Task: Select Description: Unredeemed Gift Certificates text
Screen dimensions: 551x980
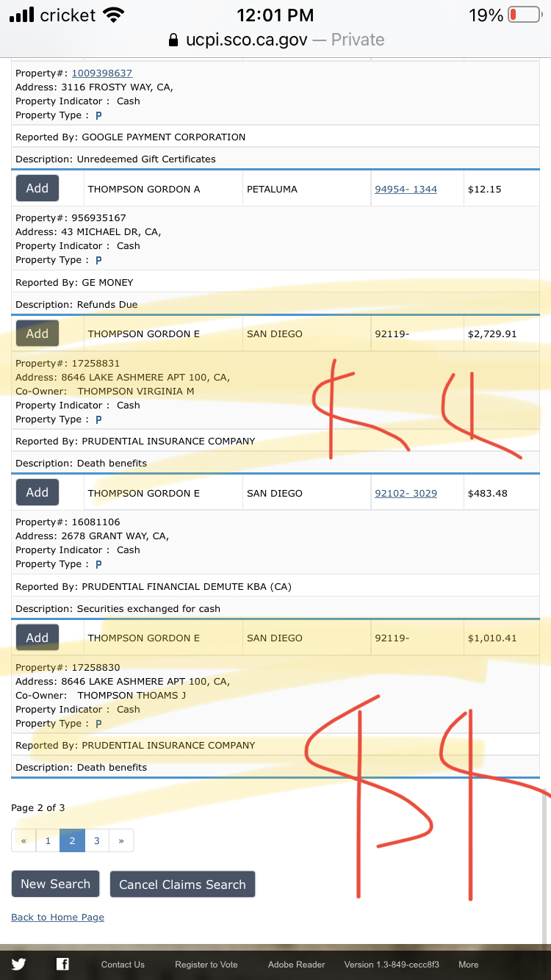Action: coord(115,159)
